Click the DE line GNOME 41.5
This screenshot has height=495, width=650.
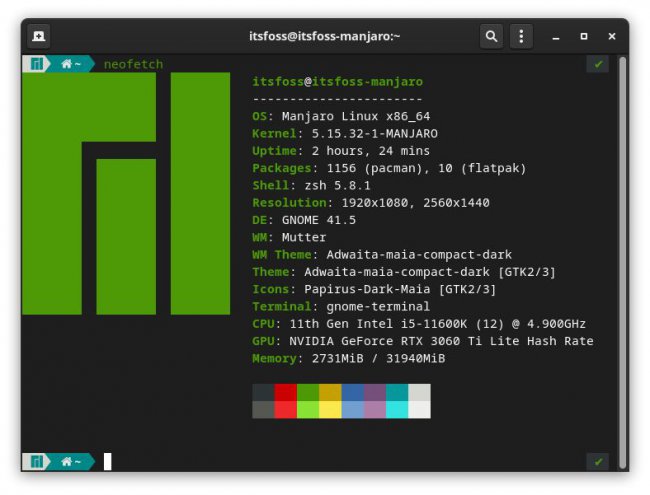304,220
